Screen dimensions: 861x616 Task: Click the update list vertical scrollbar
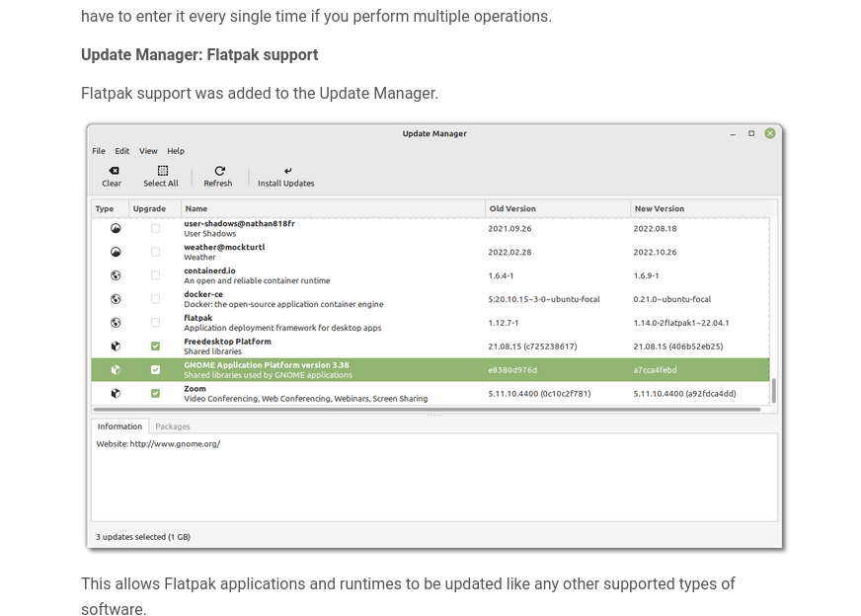[x=773, y=389]
